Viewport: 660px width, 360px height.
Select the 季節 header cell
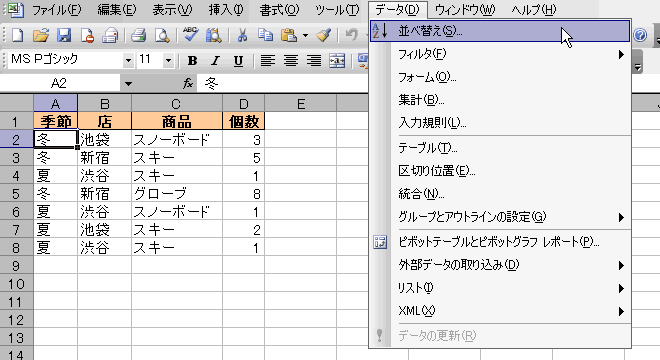56,121
